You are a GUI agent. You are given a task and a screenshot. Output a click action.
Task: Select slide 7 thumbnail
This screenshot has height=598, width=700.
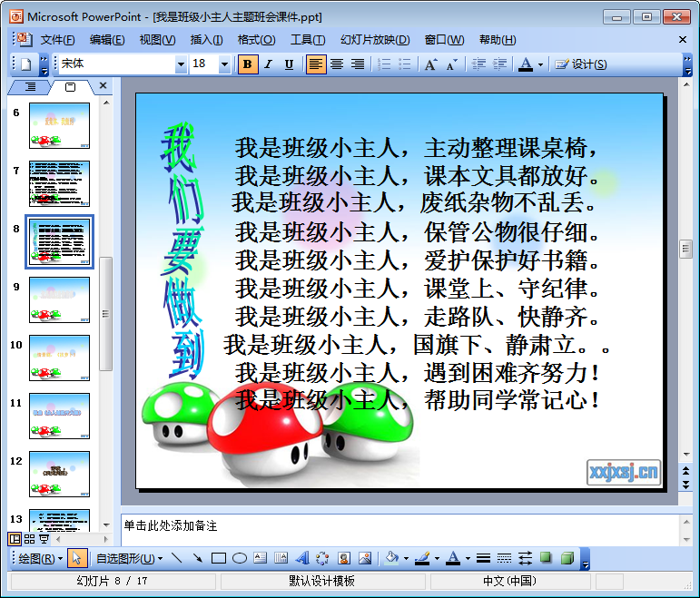click(x=59, y=183)
